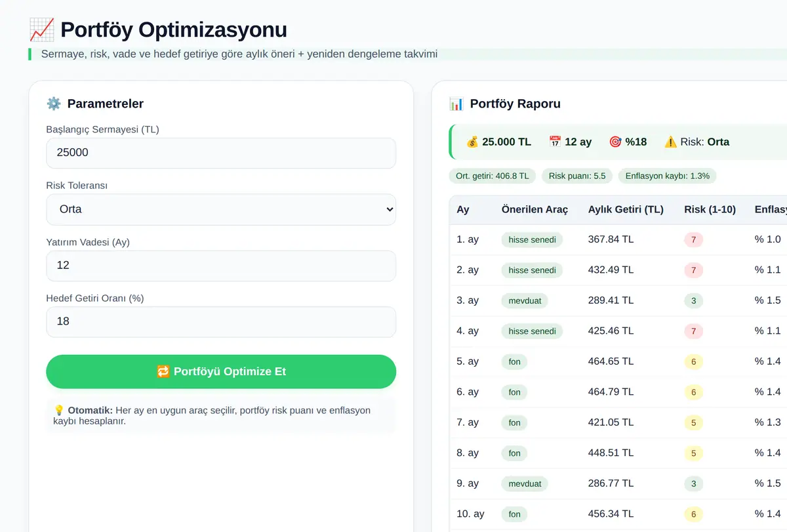Click the 464.65 TL return value

click(x=611, y=361)
